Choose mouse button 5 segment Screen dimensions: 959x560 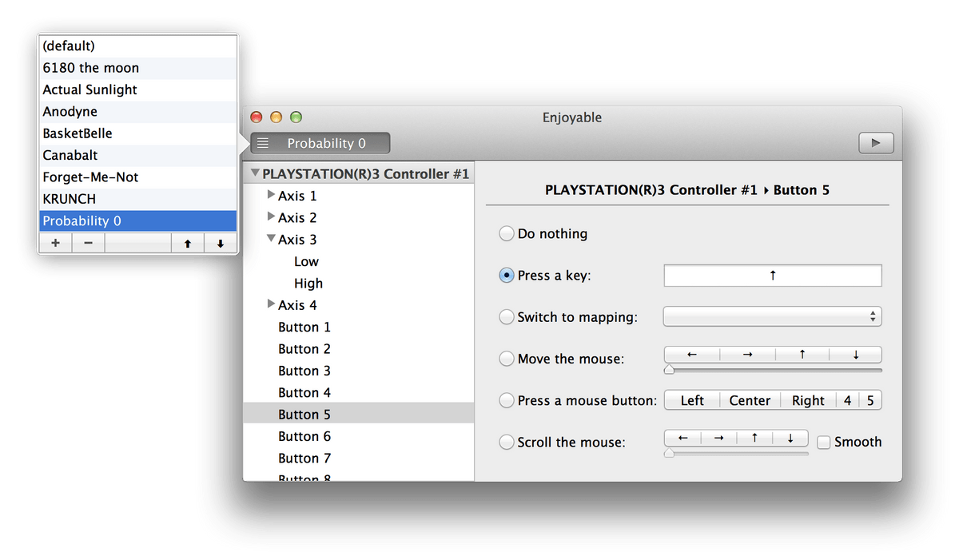tap(870, 400)
